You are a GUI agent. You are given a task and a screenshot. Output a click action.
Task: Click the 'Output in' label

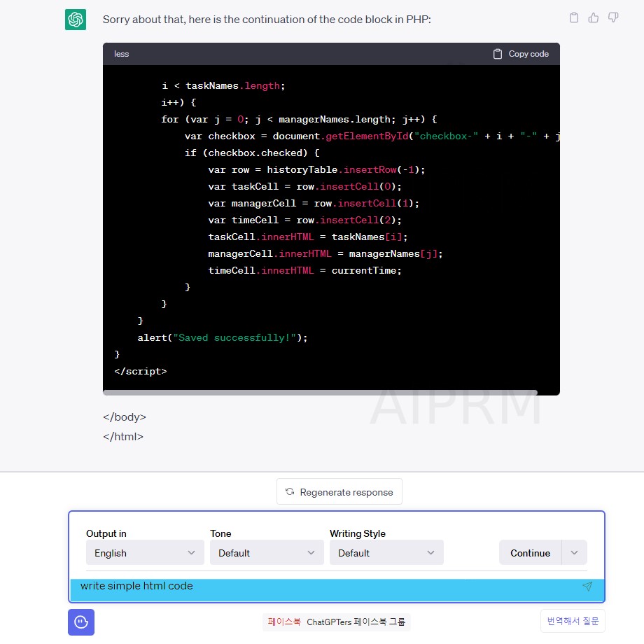point(106,533)
